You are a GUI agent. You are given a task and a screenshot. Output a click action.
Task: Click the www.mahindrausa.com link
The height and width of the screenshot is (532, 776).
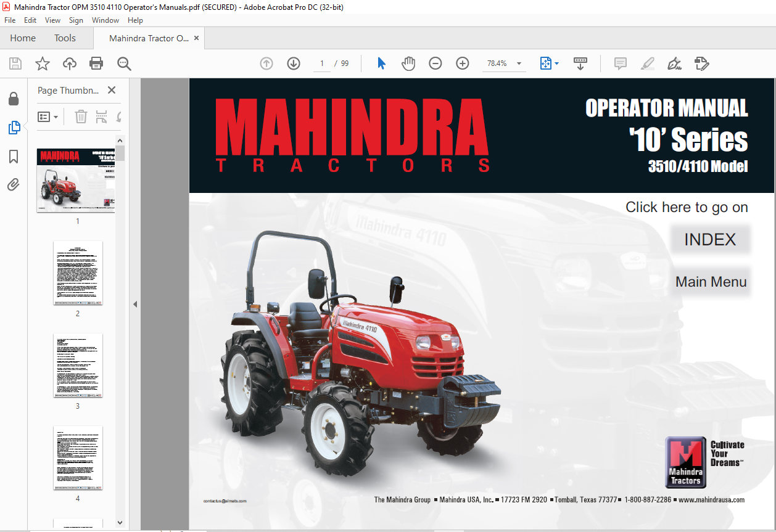click(711, 500)
